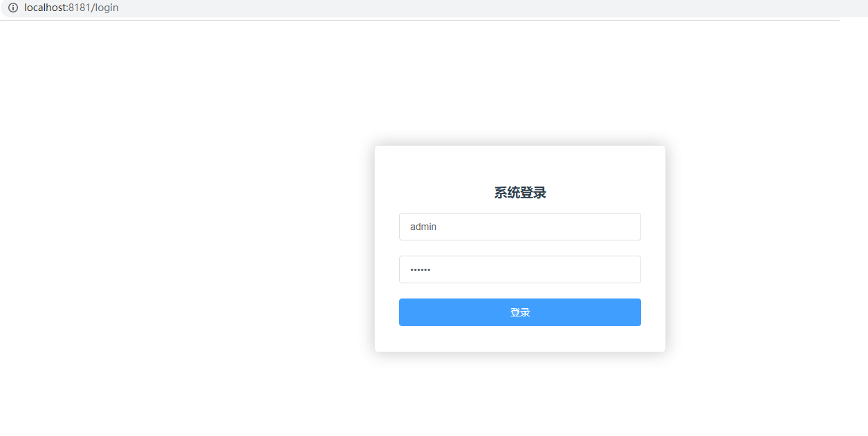Viewport: 868px width, 436px height.
Task: Focus the username field containing admin
Action: pos(520,227)
